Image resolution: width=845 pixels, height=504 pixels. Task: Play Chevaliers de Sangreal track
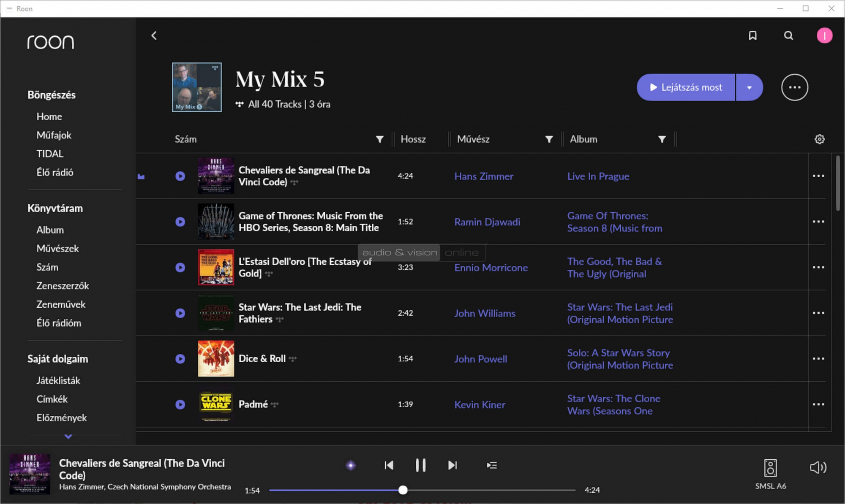(x=180, y=176)
